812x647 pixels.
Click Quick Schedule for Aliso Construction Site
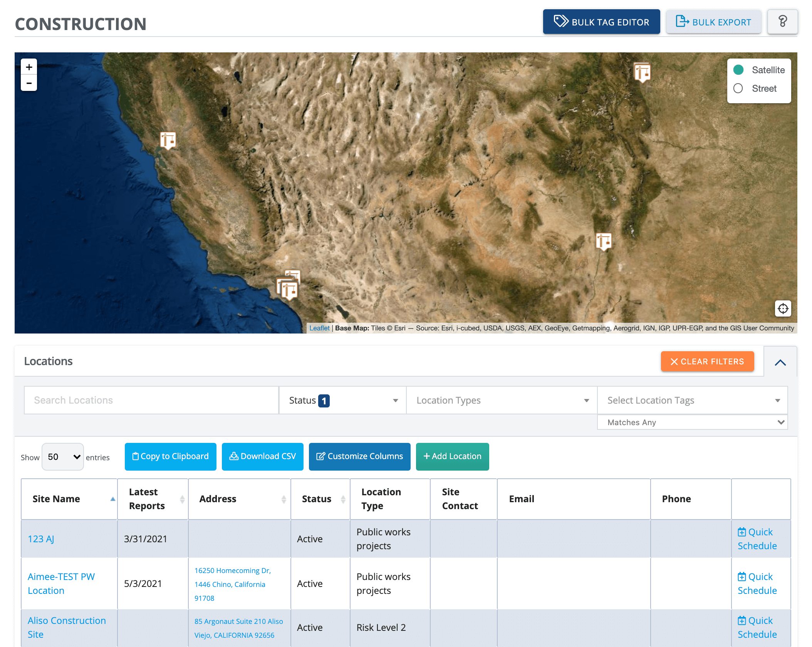(757, 627)
